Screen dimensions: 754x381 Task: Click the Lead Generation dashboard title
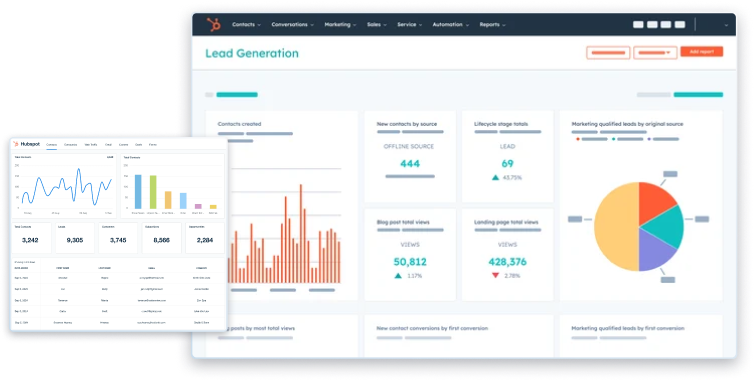[252, 53]
